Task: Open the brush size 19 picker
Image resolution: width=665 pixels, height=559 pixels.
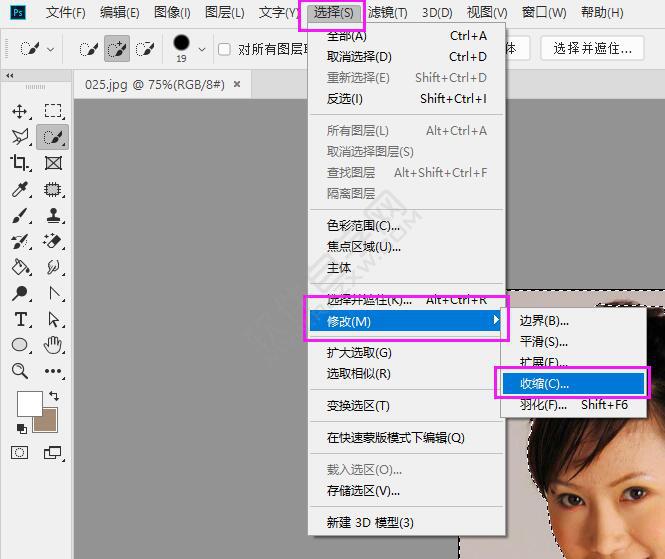Action: coord(181,49)
